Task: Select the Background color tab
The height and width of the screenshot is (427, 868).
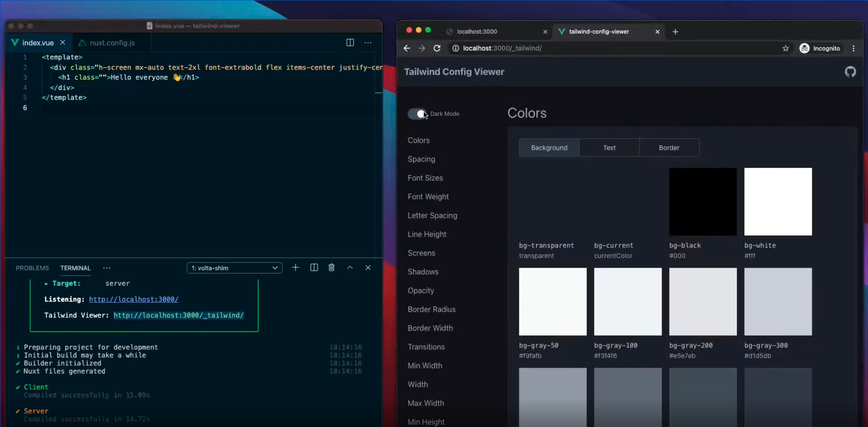Action: 549,147
